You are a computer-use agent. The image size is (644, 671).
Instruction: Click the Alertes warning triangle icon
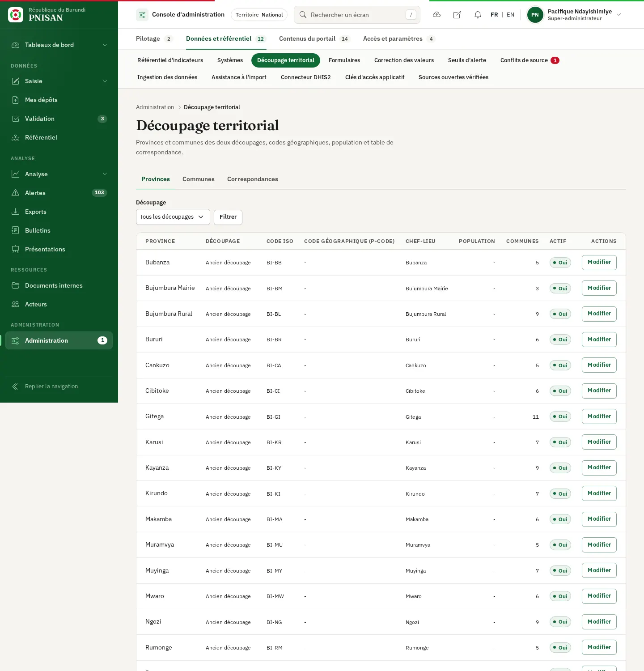coord(16,193)
